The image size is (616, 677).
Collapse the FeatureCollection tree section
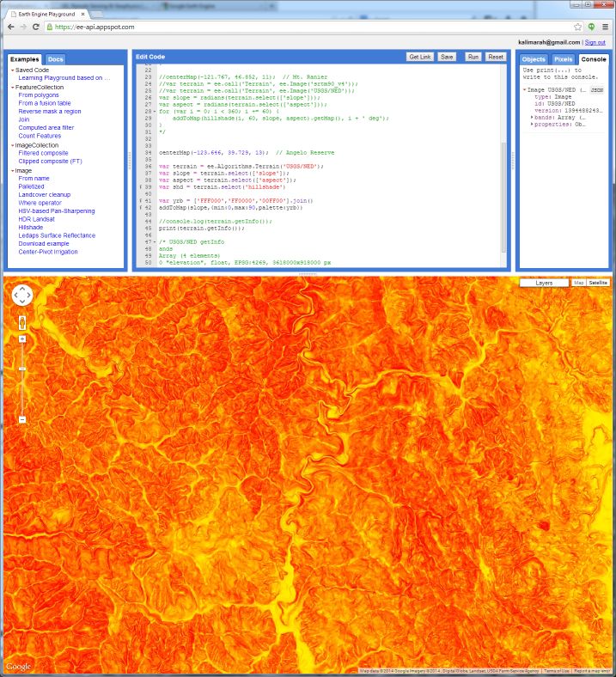pyautogui.click(x=13, y=88)
